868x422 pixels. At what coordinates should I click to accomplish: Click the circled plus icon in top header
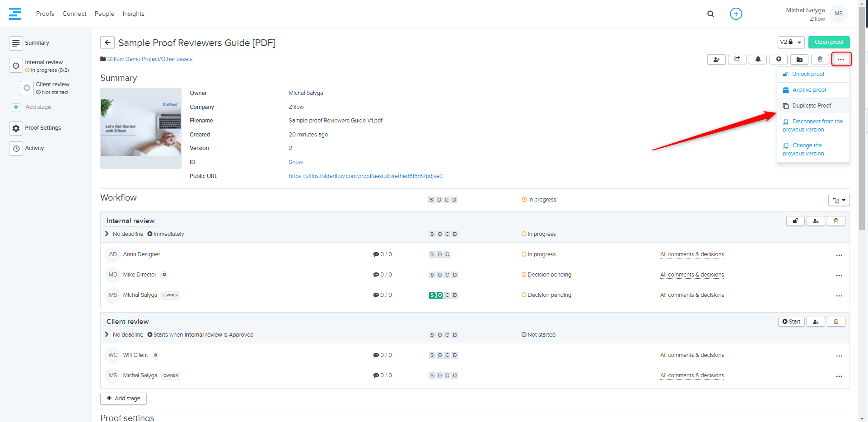[736, 14]
